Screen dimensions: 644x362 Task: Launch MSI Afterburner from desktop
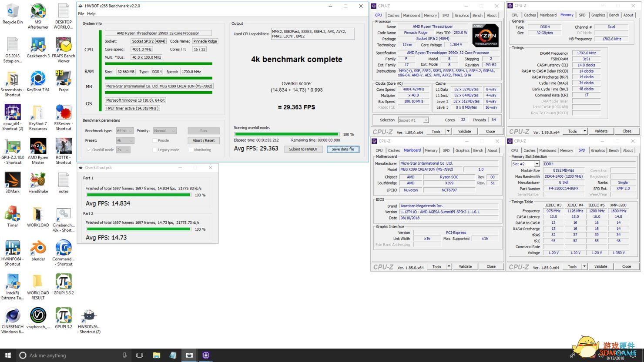click(38, 16)
